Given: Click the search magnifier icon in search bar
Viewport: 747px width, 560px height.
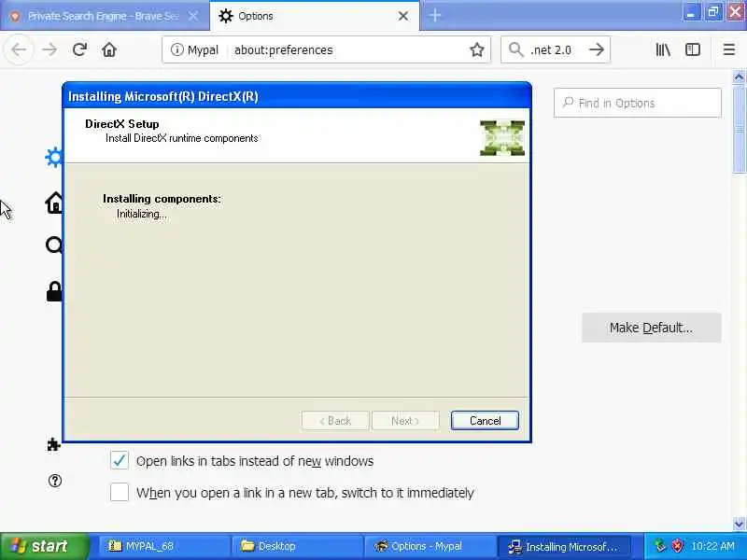Looking at the screenshot, I should (x=515, y=49).
